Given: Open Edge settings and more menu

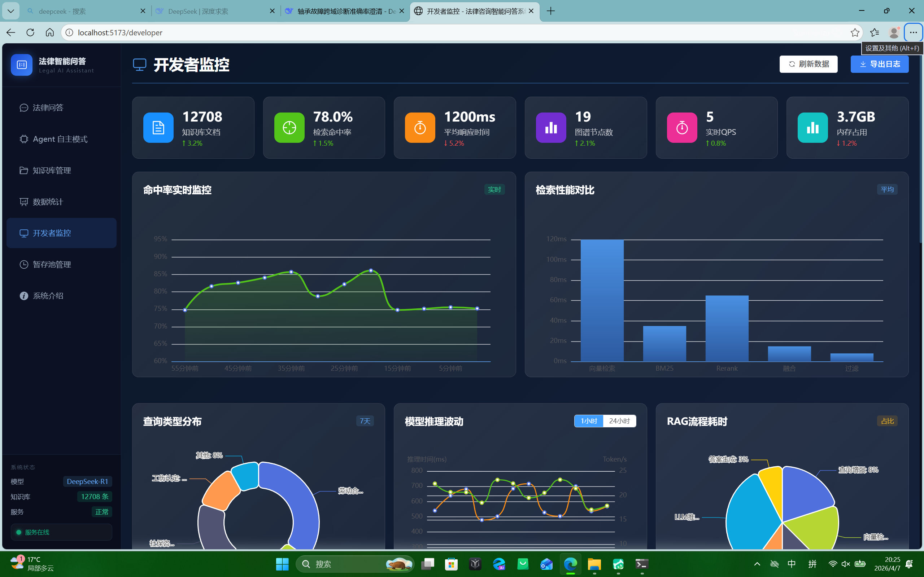Looking at the screenshot, I should pyautogui.click(x=913, y=32).
